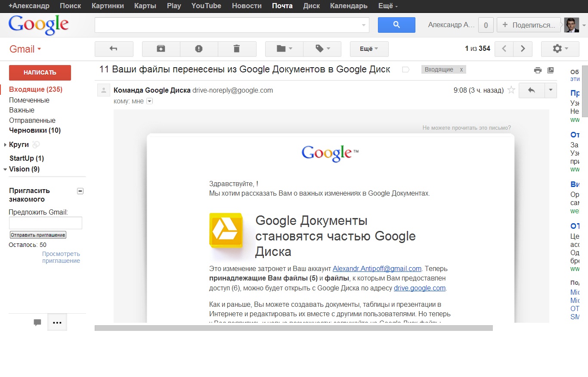This screenshot has width=588, height=377.
Task: Remove the Входящие label via x
Action: 461,69
